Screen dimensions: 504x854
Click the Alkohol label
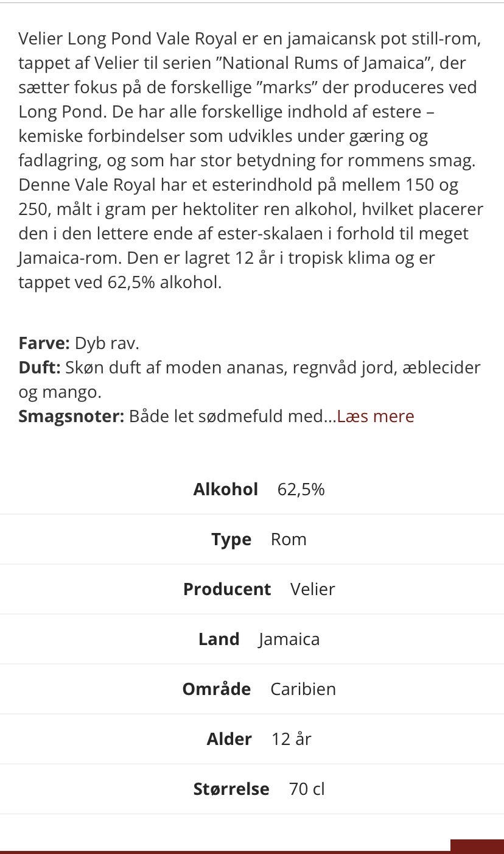[x=226, y=489]
